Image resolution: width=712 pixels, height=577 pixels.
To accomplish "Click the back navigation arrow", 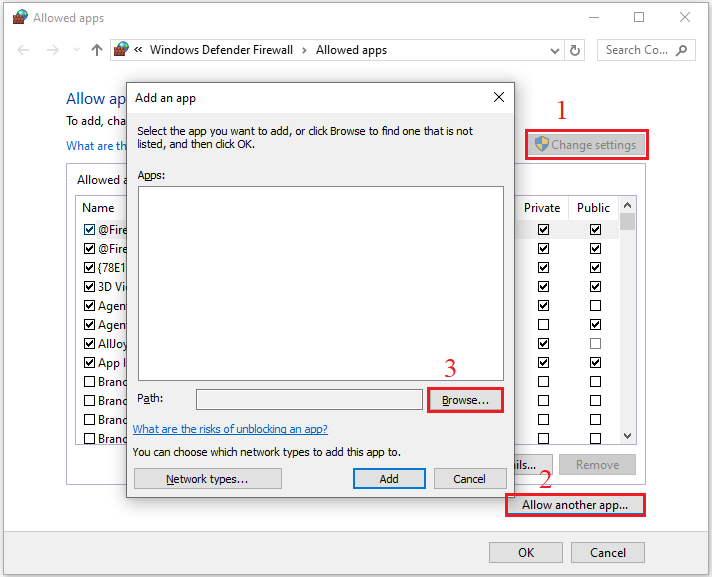I will tap(23, 50).
